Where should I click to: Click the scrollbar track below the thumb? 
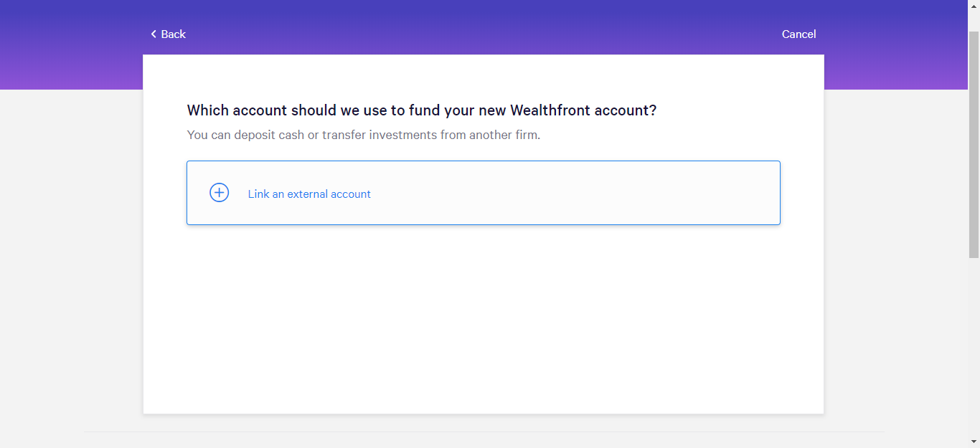[x=974, y=344]
